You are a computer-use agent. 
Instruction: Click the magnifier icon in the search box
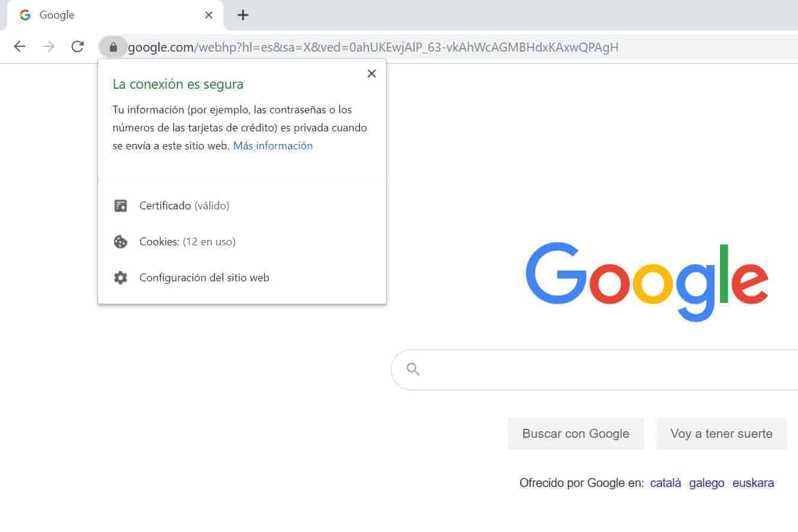pos(413,369)
